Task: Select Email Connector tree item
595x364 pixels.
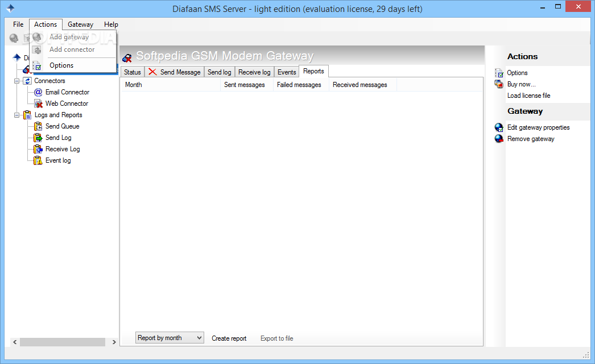Action: (x=67, y=92)
